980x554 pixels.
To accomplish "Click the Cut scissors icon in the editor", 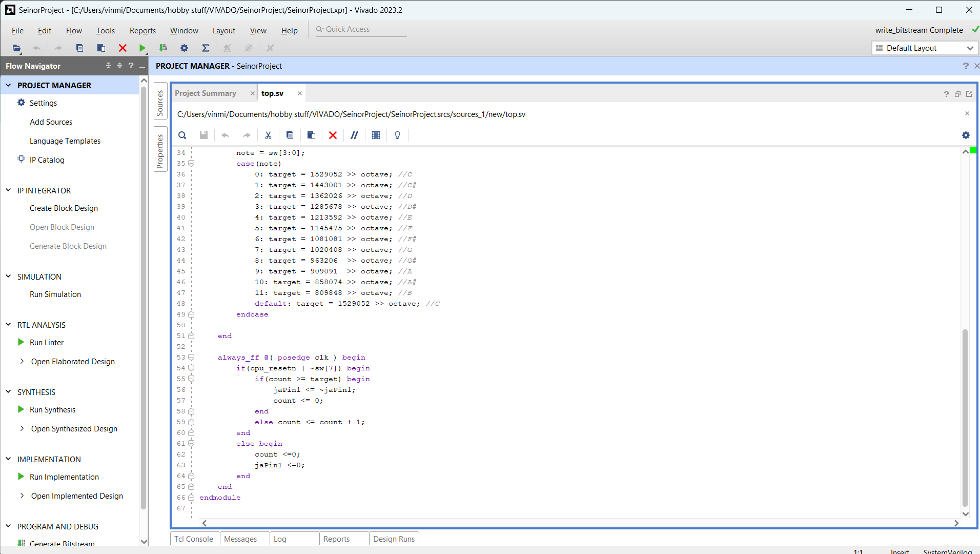I will point(268,135).
